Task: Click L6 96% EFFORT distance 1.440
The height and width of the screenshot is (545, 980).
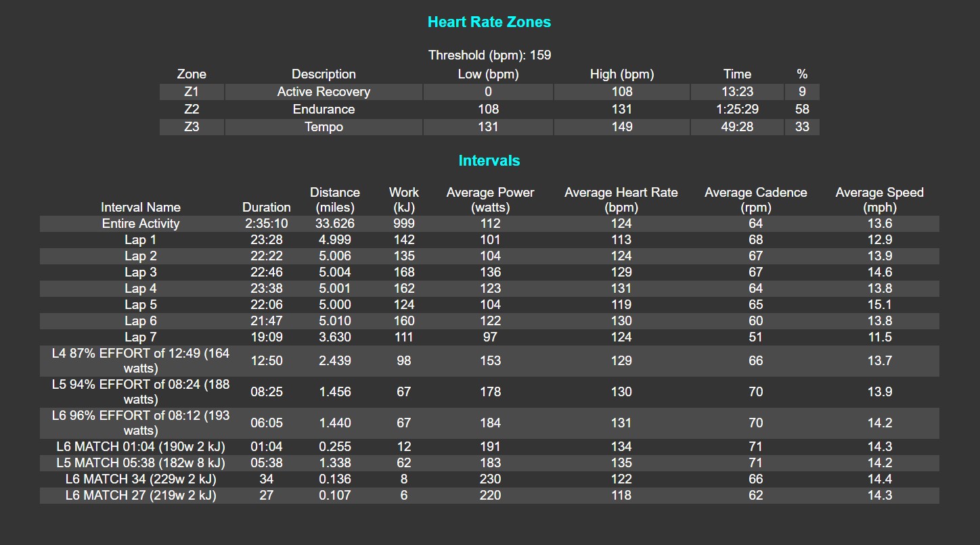Action: coord(335,423)
